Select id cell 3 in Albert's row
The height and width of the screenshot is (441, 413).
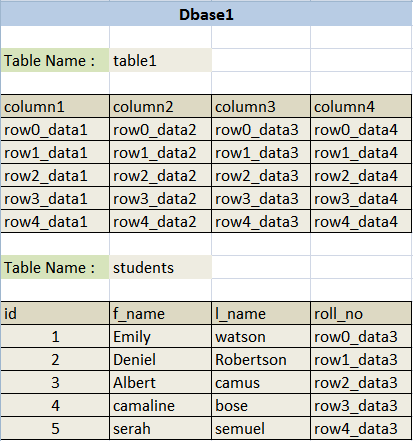pos(55,382)
